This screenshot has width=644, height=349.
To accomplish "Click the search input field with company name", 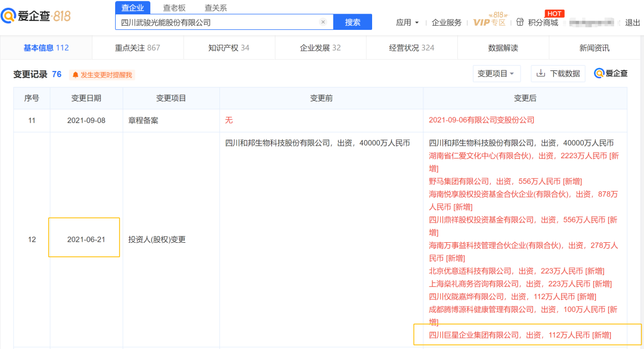I will point(224,22).
